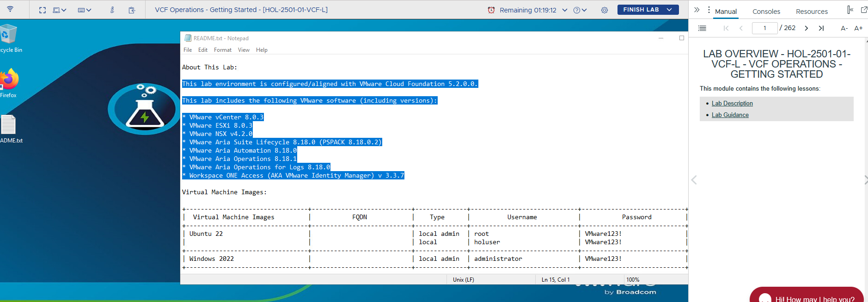Click the 'Virtual Machine Images:' heading
The image size is (868, 302).
224,192
